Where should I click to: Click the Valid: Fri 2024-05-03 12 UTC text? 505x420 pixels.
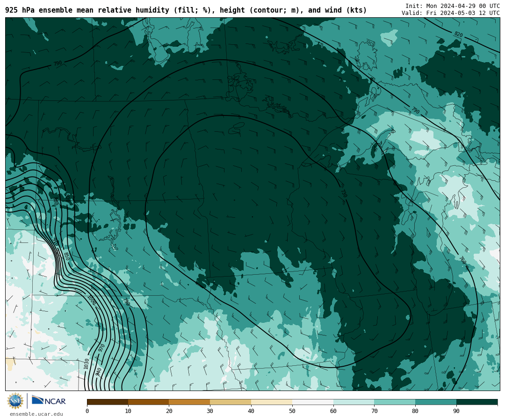451,13
